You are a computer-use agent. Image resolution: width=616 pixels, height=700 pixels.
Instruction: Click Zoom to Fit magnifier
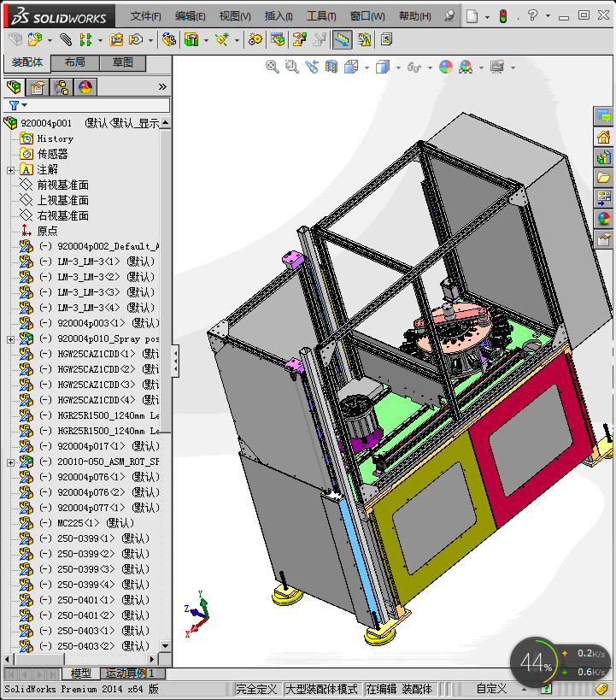click(273, 67)
